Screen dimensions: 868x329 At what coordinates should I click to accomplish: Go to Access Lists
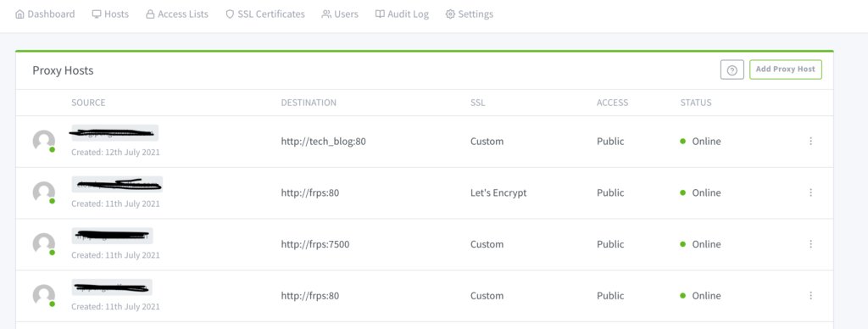click(177, 14)
